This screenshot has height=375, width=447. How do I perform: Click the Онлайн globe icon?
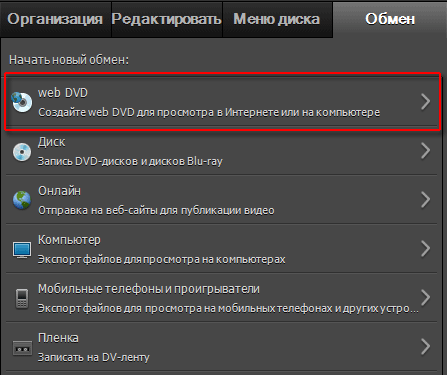click(x=22, y=200)
